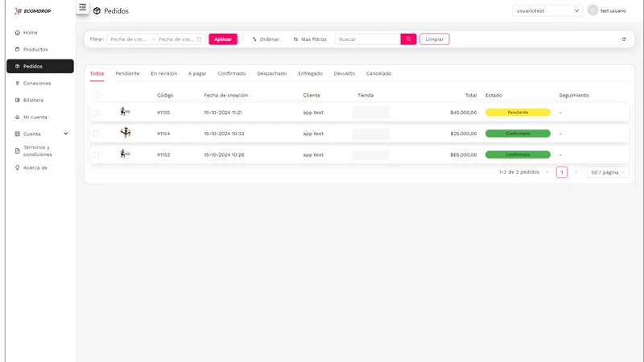Select page 1 in pagination
This screenshot has width=644, height=362.
(562, 172)
